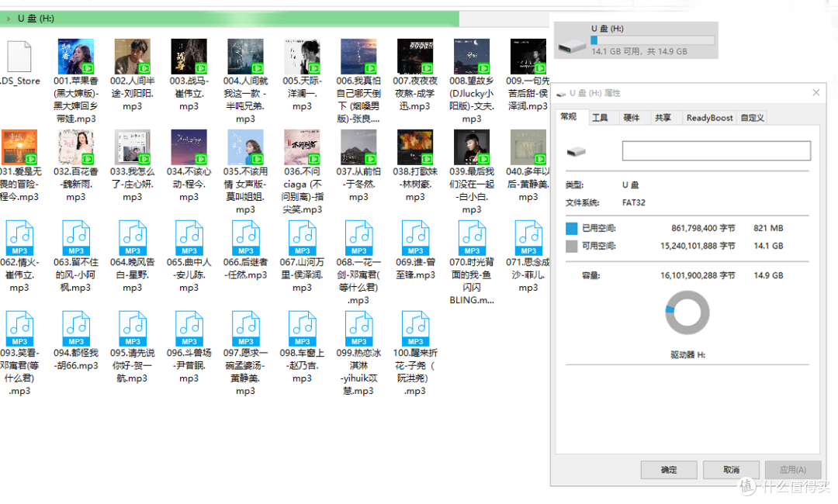
Task: Select 007.夜夜夜夜熬-成学迅 mp3 file
Action: (415, 56)
